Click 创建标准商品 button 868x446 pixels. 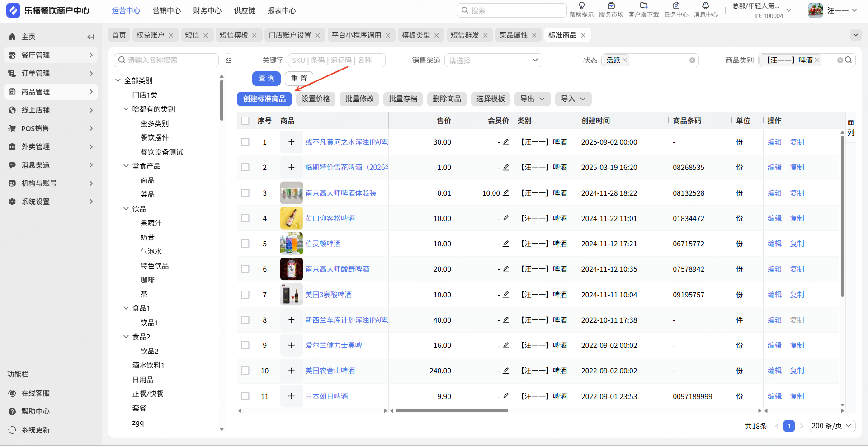(x=264, y=99)
